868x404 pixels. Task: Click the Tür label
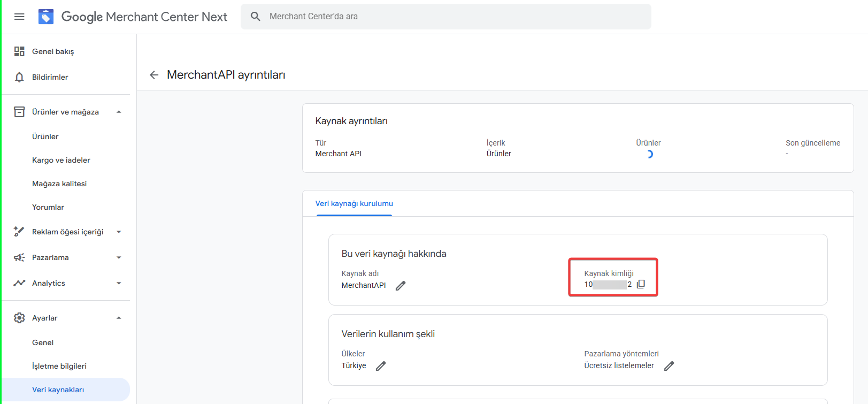point(321,143)
